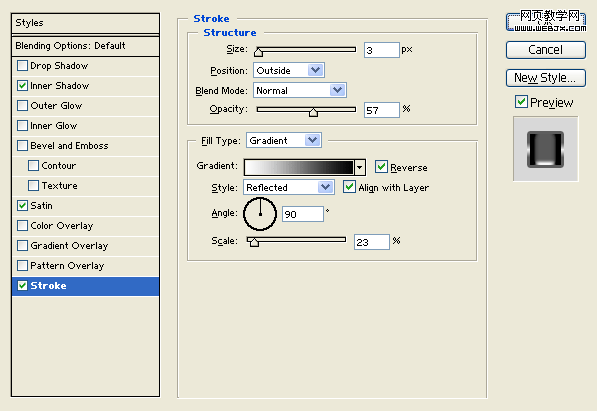597x411 pixels.
Task: Uncheck the Stroke checkbox
Action: (22, 285)
